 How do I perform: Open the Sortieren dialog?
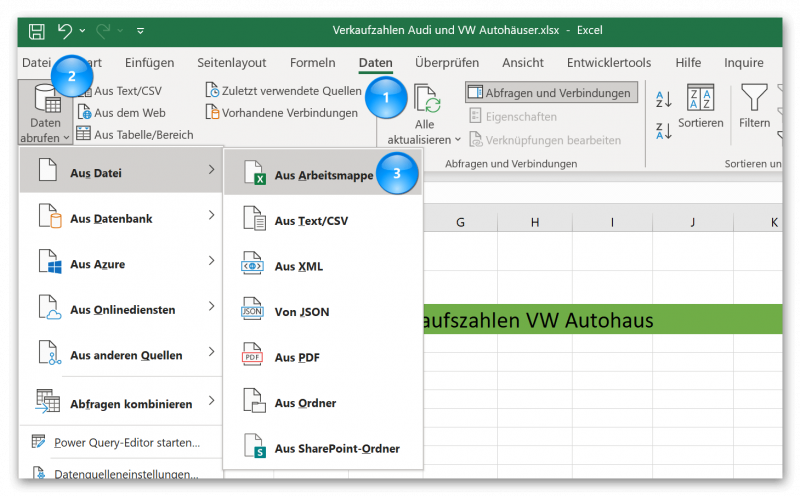tap(701, 107)
